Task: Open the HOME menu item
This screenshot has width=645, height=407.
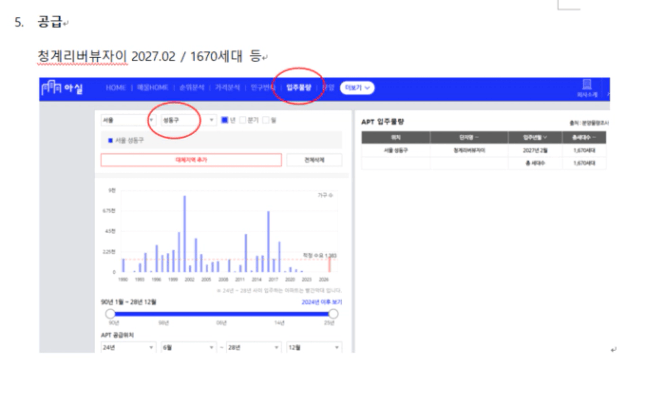Action: point(116,88)
